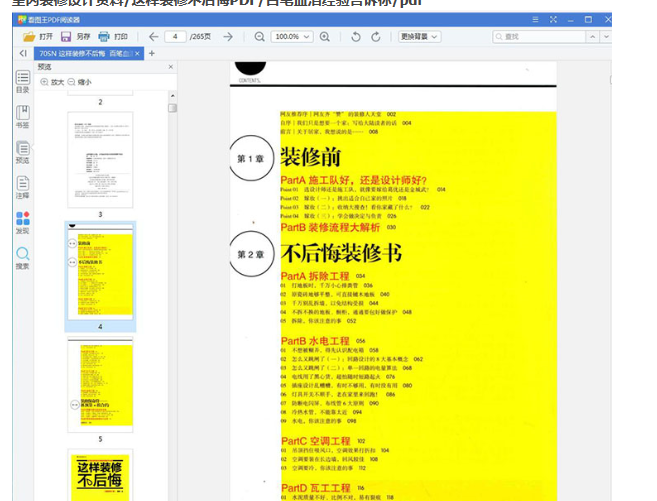657x501 pixels.
Task: Click the page number input showing 4
Action: click(x=175, y=37)
